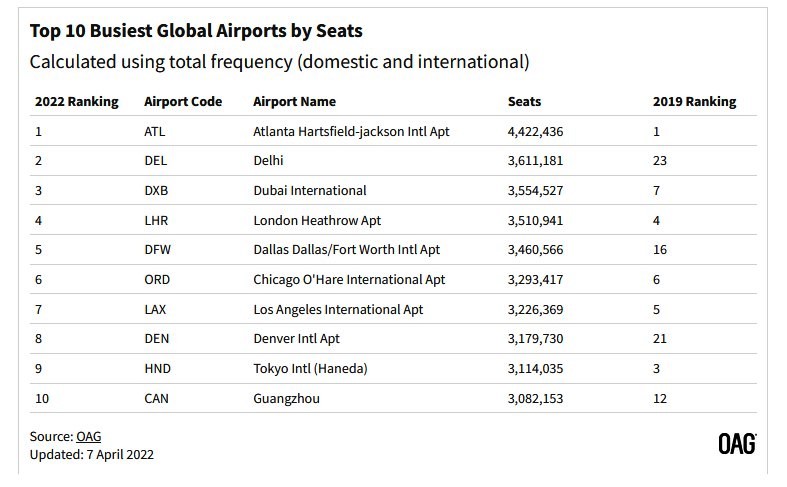The image size is (787, 487).
Task: Click the OAG logo icon
Action: [x=737, y=444]
